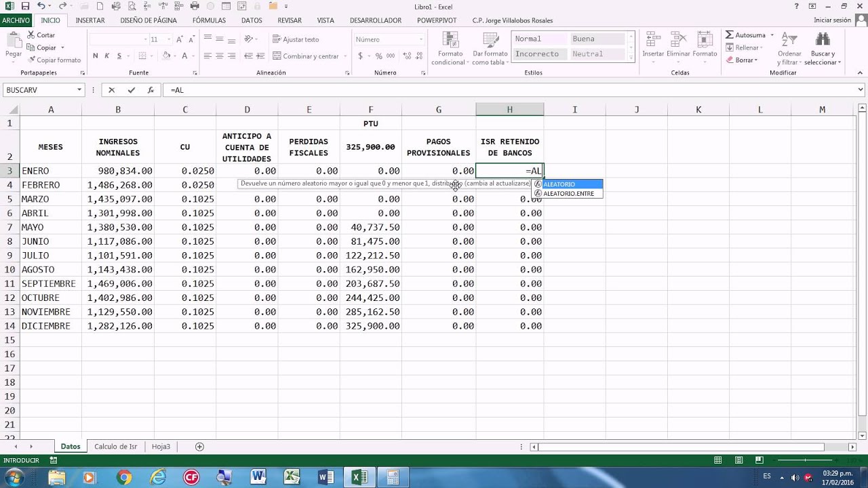This screenshot has height=488, width=868.
Task: Apply center horizontal alignment
Action: click(x=220, y=56)
